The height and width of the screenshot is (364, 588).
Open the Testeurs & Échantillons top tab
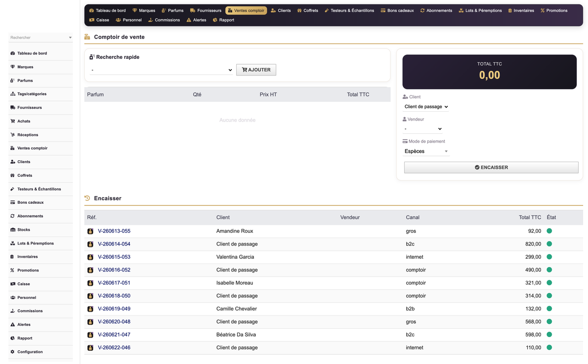pos(349,10)
